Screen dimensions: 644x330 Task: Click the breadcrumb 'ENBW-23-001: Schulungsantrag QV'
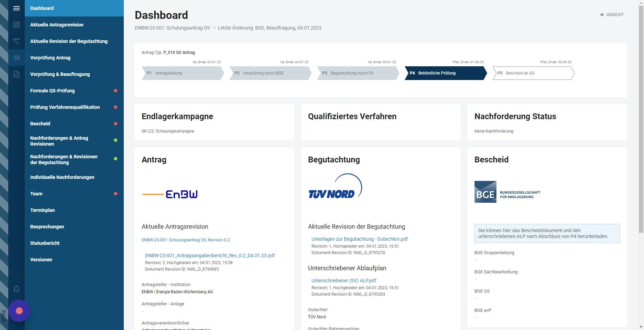click(x=172, y=28)
